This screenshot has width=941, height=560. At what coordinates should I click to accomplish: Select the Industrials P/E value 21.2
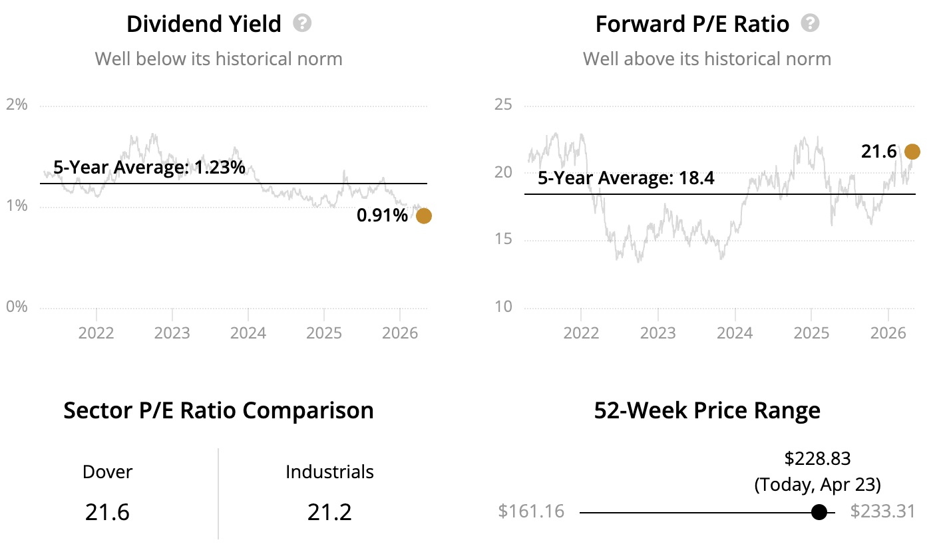coord(329,512)
